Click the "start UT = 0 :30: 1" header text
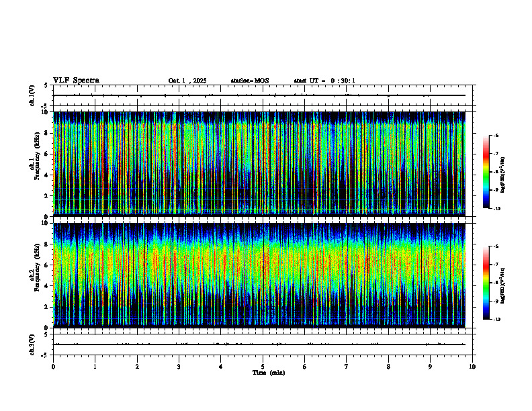This screenshot has width=532, height=411. 324,81
